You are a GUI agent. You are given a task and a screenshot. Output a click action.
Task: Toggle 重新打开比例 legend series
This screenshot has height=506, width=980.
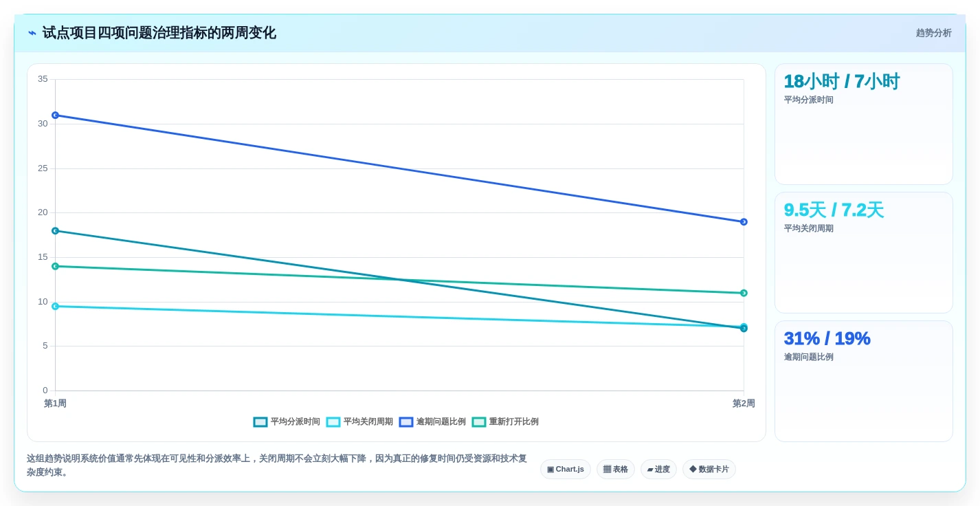coord(505,421)
